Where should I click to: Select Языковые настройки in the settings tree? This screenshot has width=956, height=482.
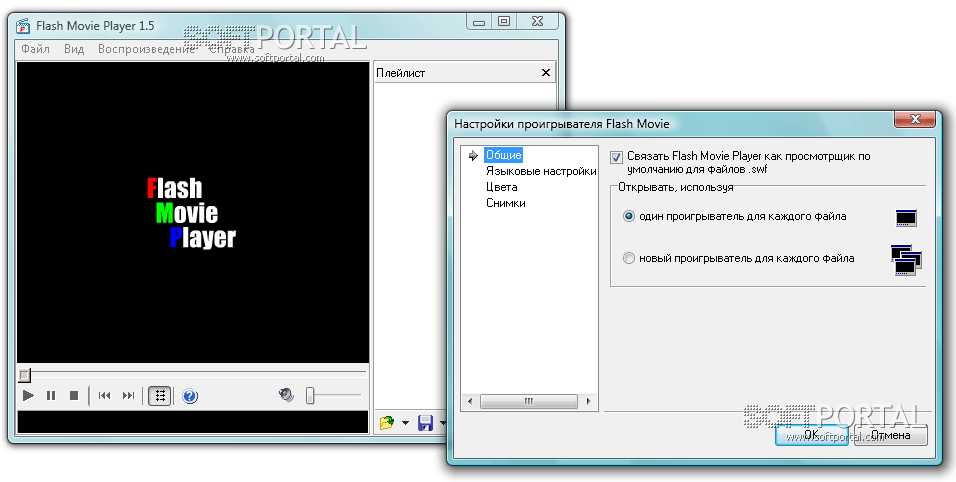541,171
